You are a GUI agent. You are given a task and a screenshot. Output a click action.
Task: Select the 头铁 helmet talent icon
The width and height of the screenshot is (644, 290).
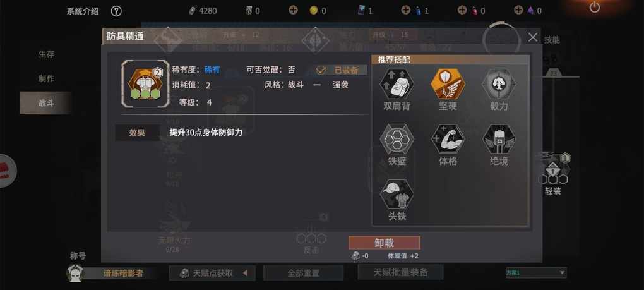[x=397, y=194]
